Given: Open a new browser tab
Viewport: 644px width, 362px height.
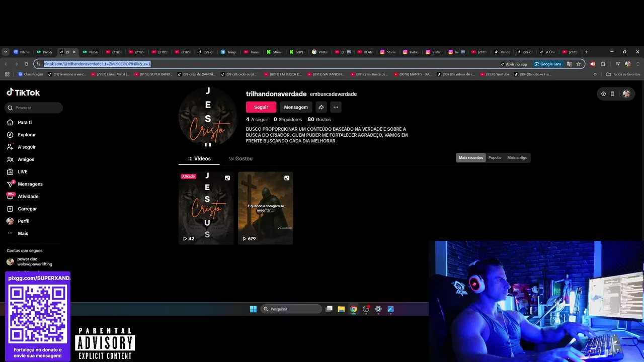Looking at the screenshot, I should (x=587, y=52).
